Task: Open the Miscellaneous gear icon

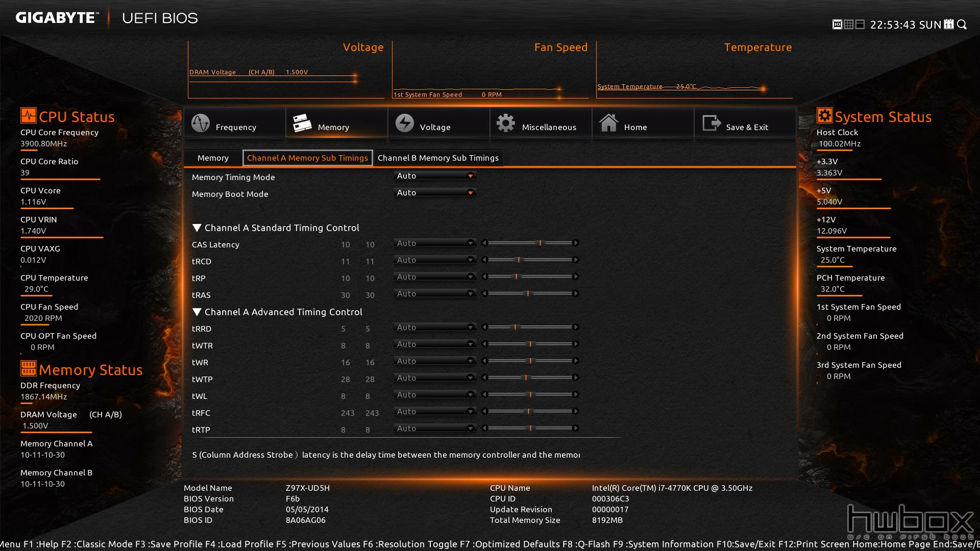Action: tap(506, 123)
